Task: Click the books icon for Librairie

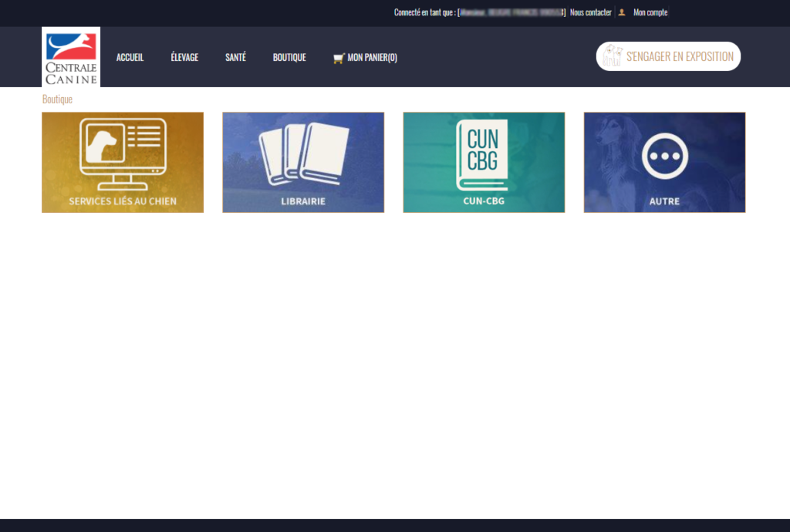Action: 303,154
